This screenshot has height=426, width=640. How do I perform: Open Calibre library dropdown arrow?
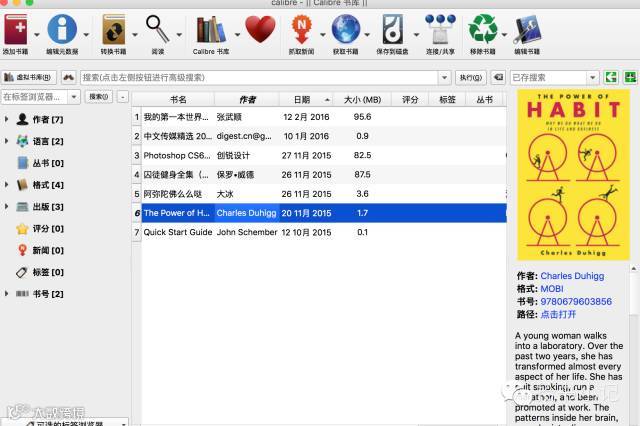(x=237, y=35)
